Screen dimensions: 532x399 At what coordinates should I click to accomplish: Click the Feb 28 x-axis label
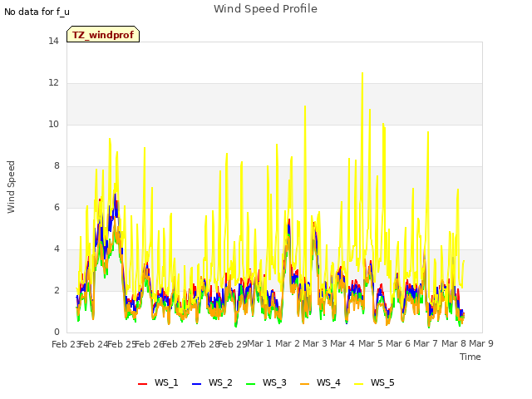(x=204, y=344)
